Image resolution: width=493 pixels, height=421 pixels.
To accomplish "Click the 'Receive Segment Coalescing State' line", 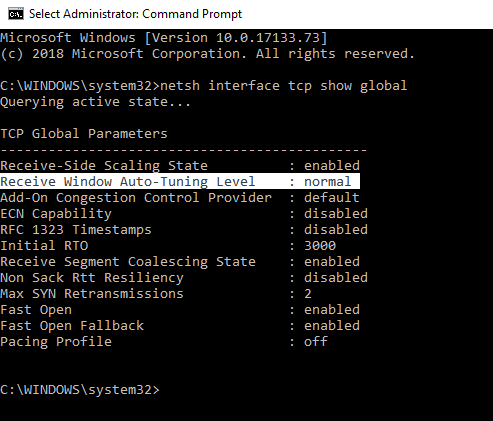I will click(180, 262).
